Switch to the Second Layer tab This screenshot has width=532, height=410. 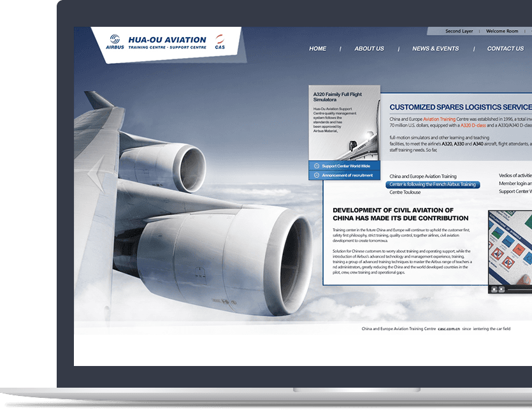(x=459, y=31)
